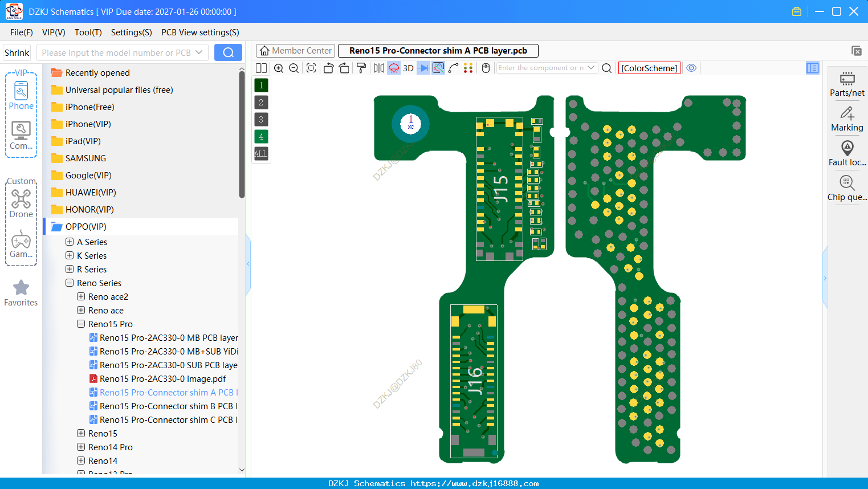Toggle the right side panel layout icon
The image size is (868, 489).
tap(813, 68)
